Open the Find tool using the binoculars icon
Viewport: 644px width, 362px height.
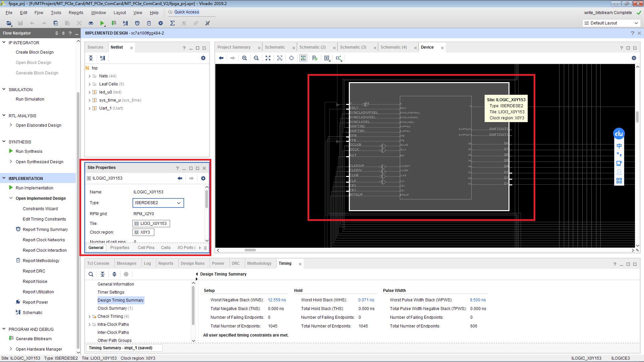91,23
